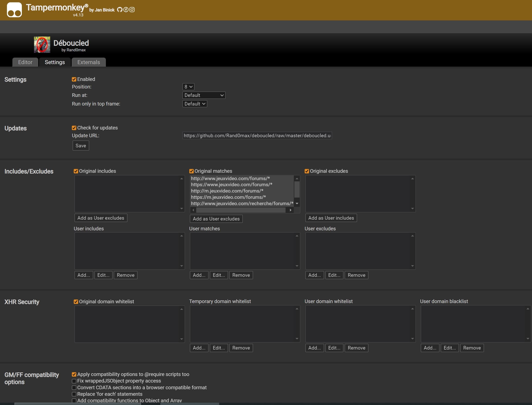Click down arrow of Original includes list scrollbar
532x405 pixels.
[x=182, y=209]
